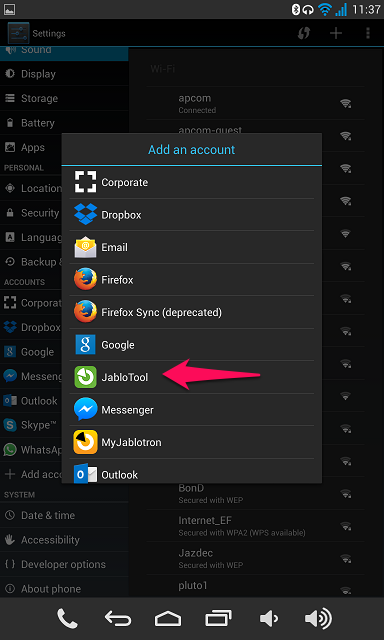The height and width of the screenshot is (640, 384).
Task: Tap the Back navigation button
Action: pyautogui.click(x=118, y=619)
